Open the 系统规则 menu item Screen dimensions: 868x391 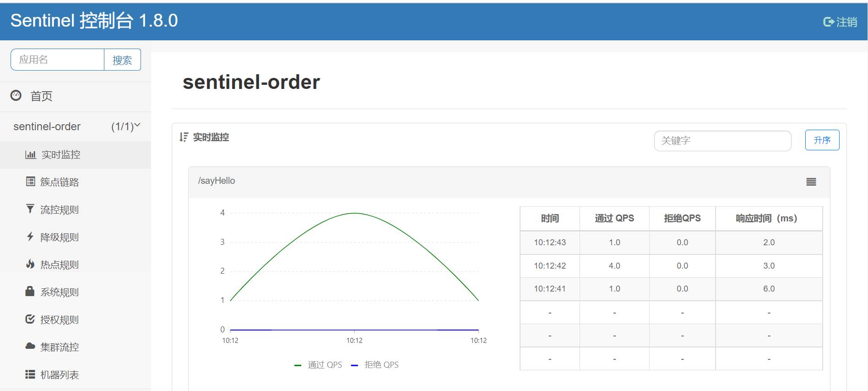click(x=76, y=292)
